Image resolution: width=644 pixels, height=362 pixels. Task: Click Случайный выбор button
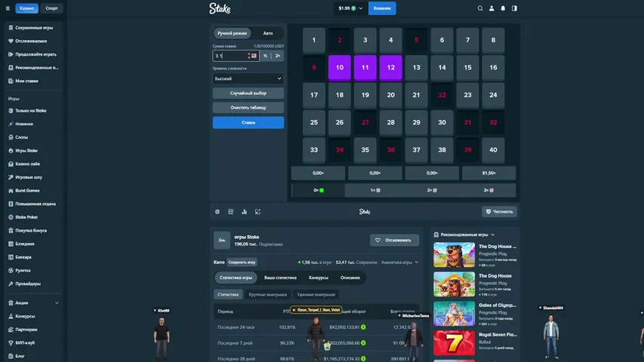coord(248,94)
